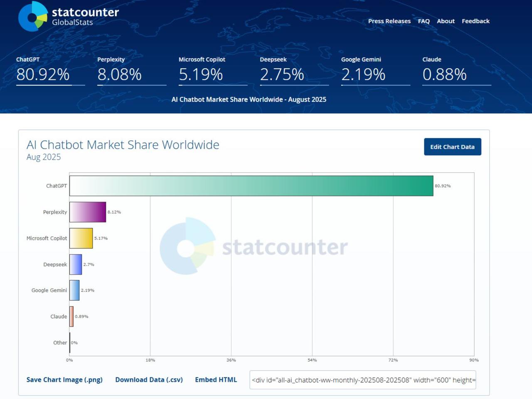Save the chart image as PNG
532x399 pixels.
tap(64, 379)
